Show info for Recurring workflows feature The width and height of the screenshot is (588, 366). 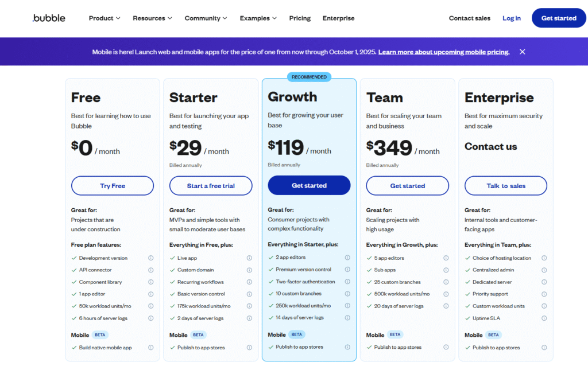point(249,282)
